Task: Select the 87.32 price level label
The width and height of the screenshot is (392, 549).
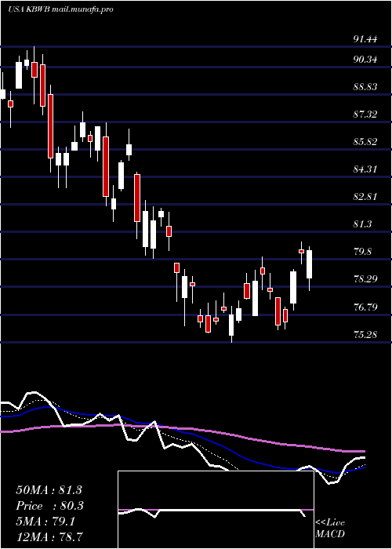Action: pos(365,115)
